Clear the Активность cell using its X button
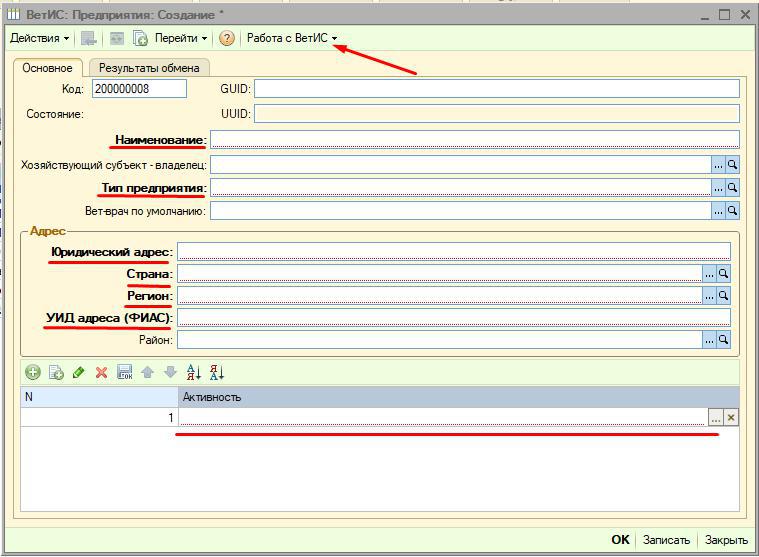 pos(731,418)
